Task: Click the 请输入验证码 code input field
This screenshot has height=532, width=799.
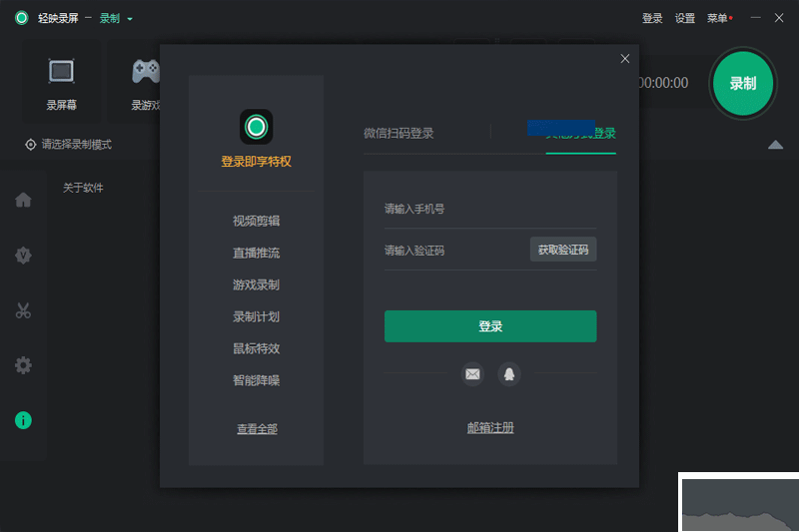Action: (x=456, y=251)
